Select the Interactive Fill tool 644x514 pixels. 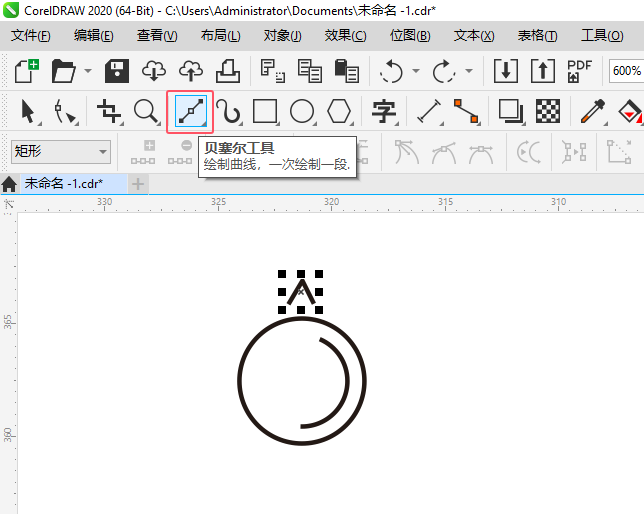(x=630, y=111)
